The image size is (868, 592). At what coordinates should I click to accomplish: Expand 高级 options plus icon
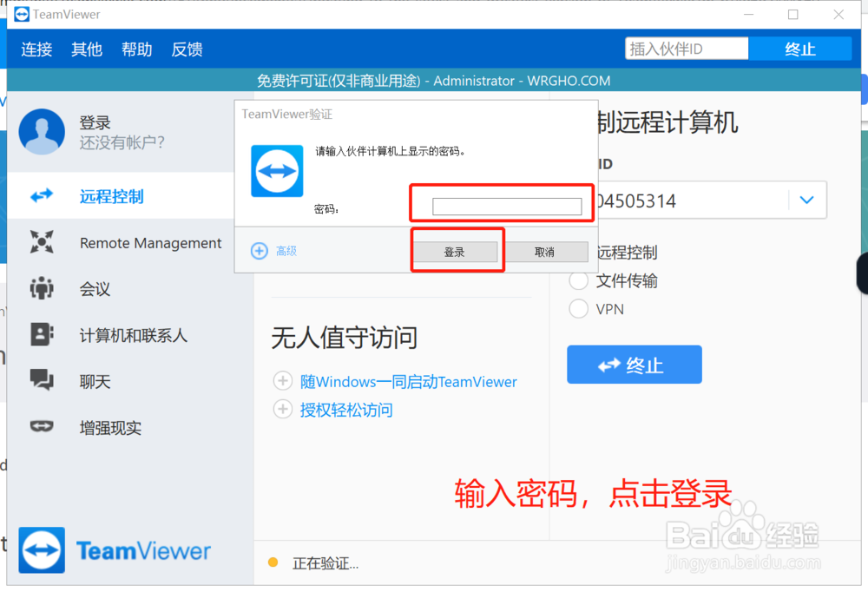tap(259, 251)
